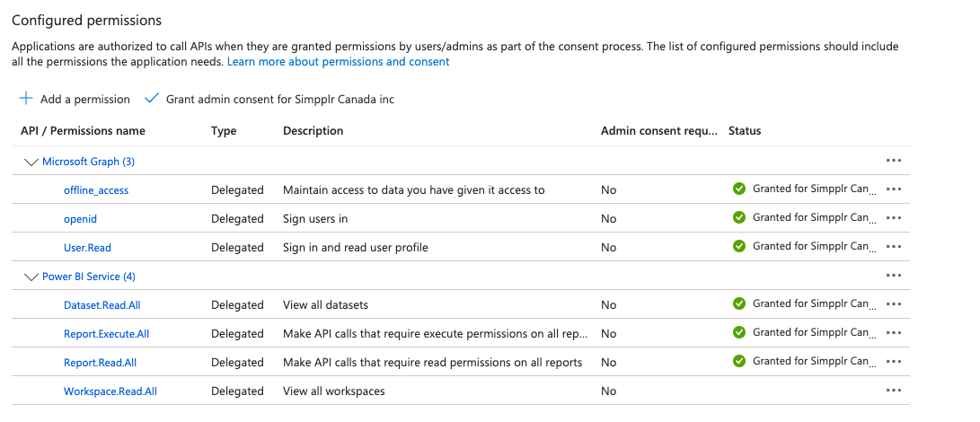
Task: Open the ellipsis menu for the User.Read row
Action: pyautogui.click(x=893, y=247)
